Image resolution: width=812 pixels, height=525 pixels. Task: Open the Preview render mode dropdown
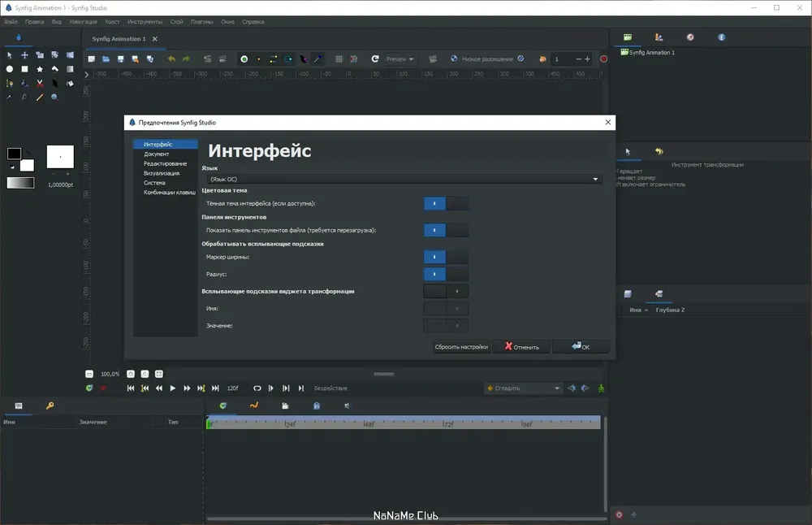click(400, 59)
